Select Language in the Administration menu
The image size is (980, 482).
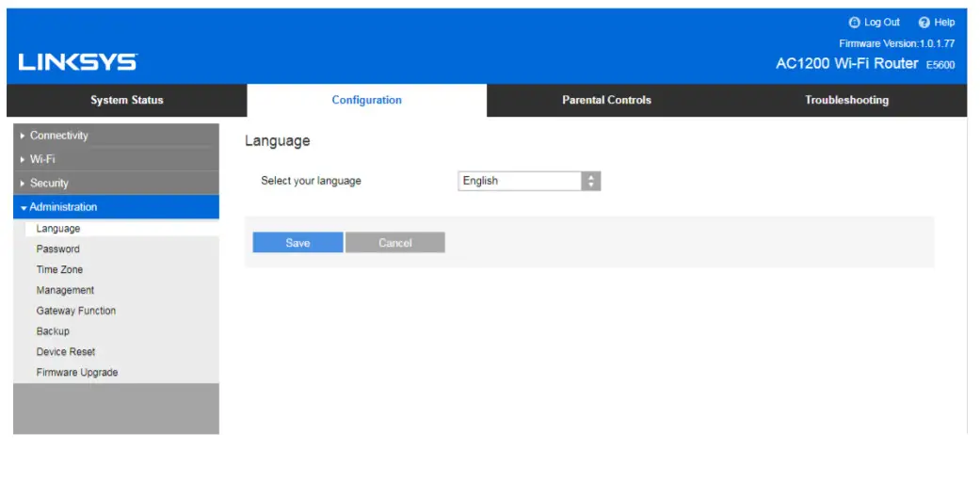[121, 229]
